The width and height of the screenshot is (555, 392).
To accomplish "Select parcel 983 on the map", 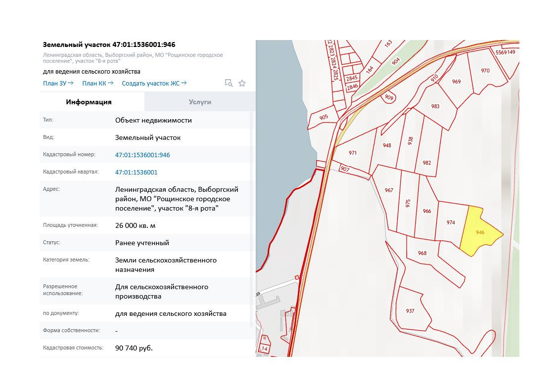I will coord(435,106).
